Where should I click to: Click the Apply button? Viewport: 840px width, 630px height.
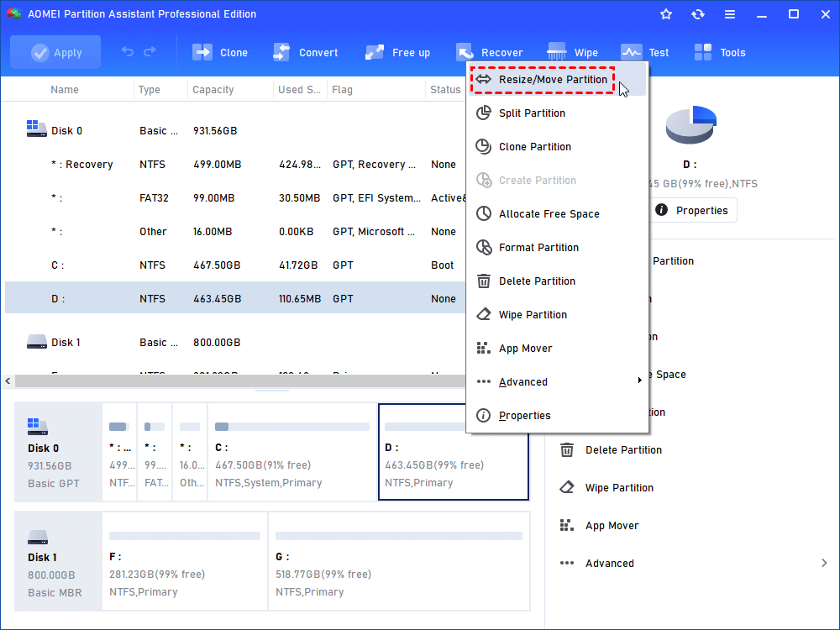click(55, 52)
